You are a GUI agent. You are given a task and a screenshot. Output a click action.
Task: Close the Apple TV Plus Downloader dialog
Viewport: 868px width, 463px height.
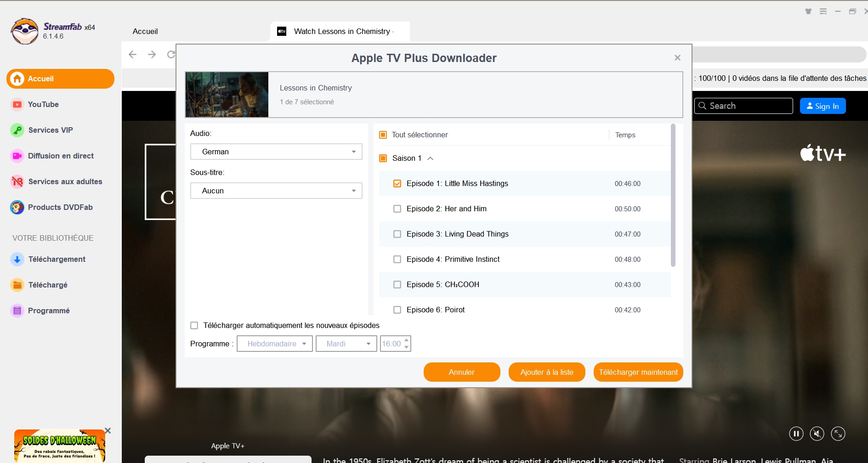click(x=677, y=58)
